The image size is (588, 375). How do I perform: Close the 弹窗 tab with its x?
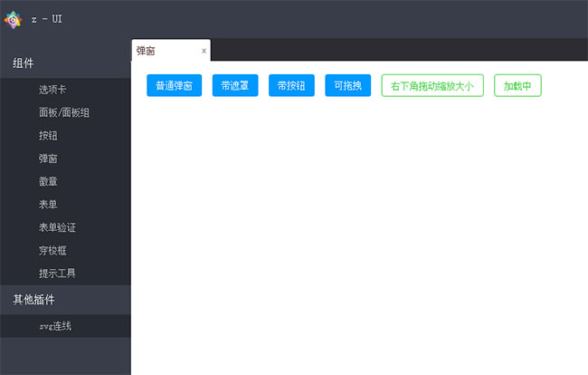(204, 51)
